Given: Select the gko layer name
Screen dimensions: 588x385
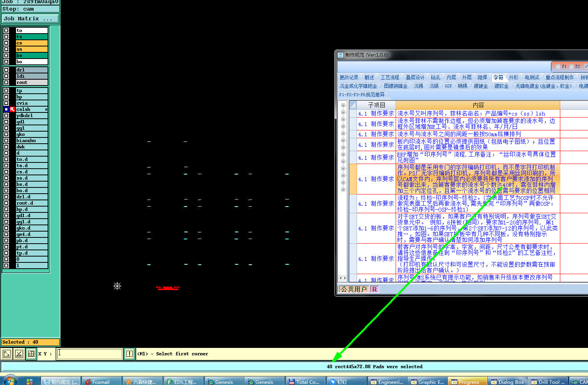Looking at the screenshot, I should (32, 134).
